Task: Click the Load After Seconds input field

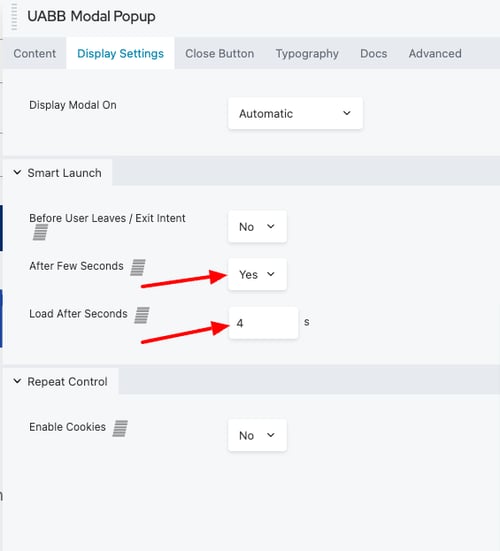Action: (264, 323)
